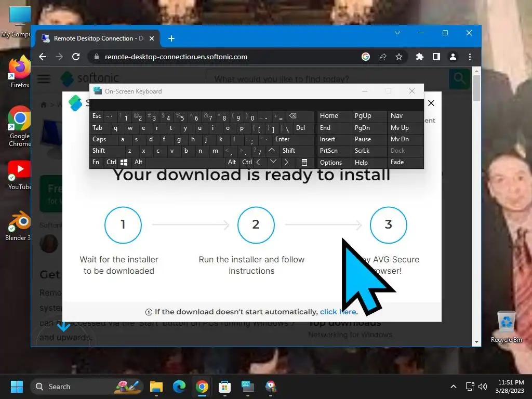Bookmark this page with the star
The height and width of the screenshot is (399, 532).
click(x=399, y=57)
